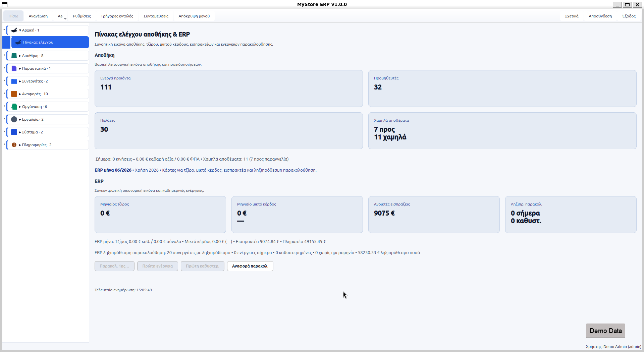Open the Συντομεύσεις menu
Screen dimensions: 644x352
point(156,16)
